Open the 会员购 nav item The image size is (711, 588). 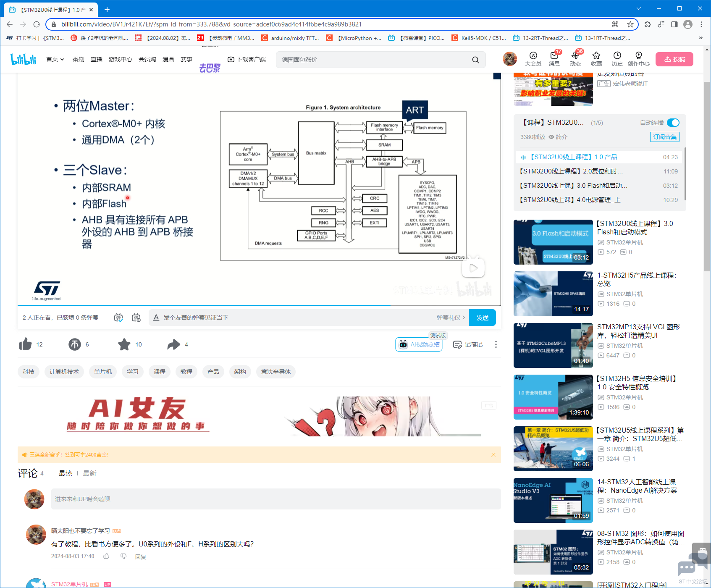click(147, 59)
